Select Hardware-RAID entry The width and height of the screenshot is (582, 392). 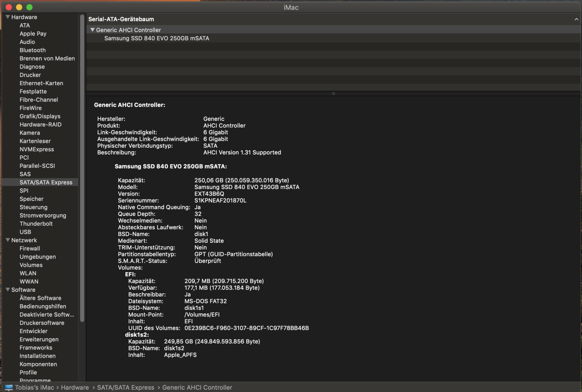(41, 124)
